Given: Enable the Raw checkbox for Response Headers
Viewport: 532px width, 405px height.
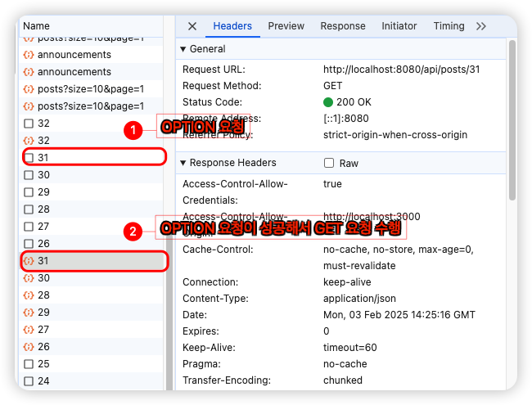Looking at the screenshot, I should pos(329,163).
